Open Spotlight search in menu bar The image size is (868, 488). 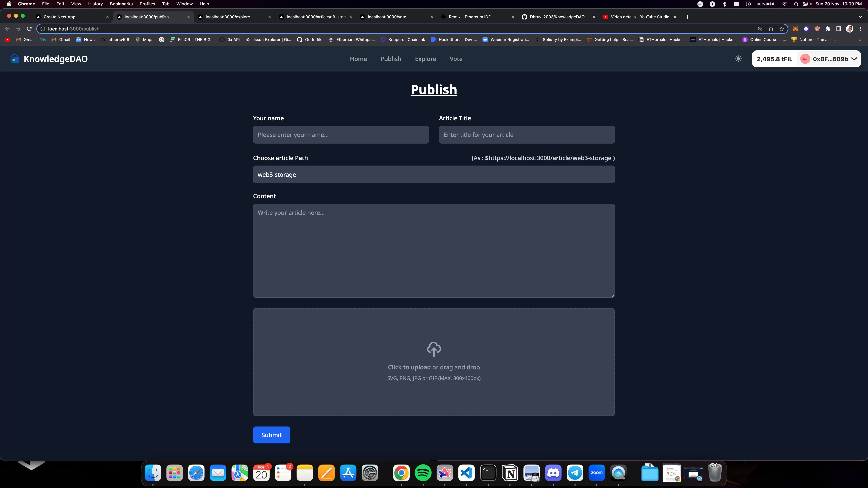click(x=796, y=4)
